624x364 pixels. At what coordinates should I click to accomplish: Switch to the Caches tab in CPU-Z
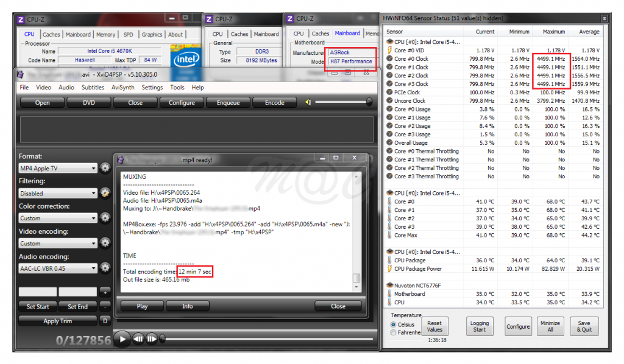51,35
